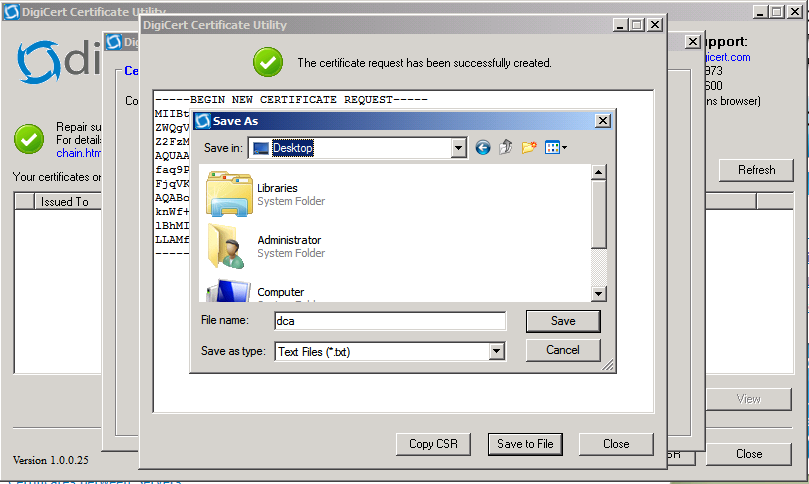Click the Copy CSR button
809x484 pixels.
coord(433,444)
